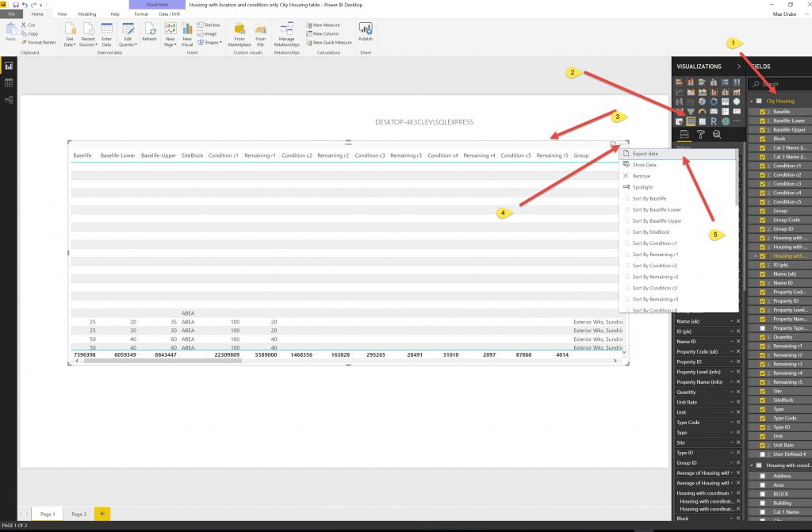Collapse the City Housing table in Fields
Screen dimensions: 812x532
pyautogui.click(x=751, y=101)
